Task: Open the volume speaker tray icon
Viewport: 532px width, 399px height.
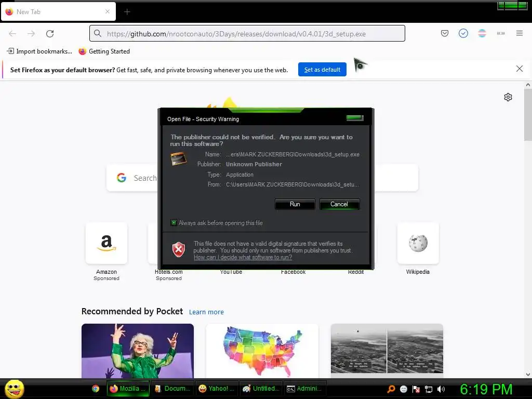Action: (441, 389)
